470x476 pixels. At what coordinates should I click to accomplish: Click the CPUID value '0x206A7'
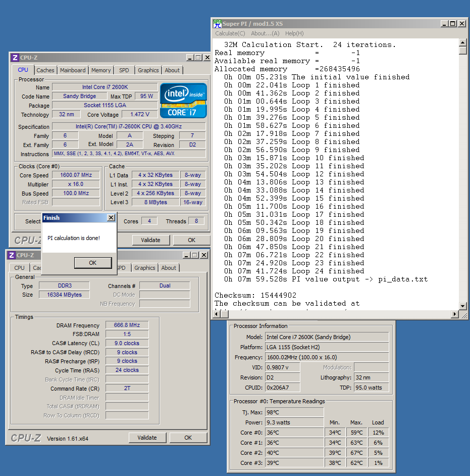[x=283, y=388]
